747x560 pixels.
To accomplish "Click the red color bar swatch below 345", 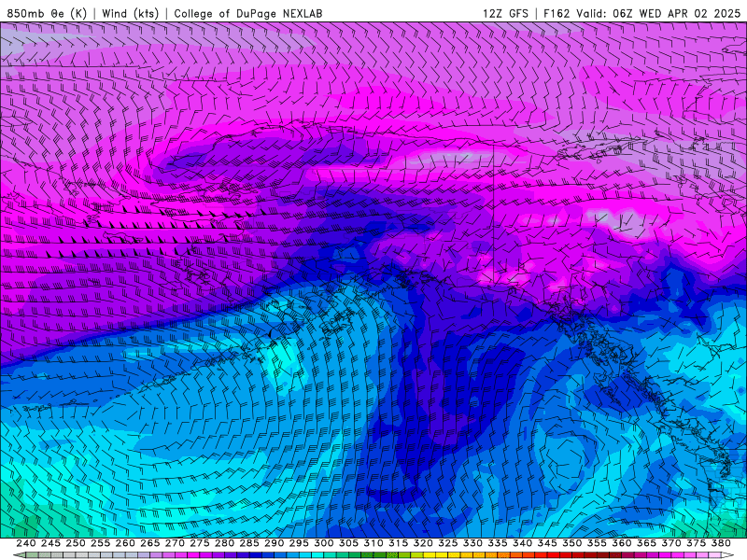I will 553,554.
